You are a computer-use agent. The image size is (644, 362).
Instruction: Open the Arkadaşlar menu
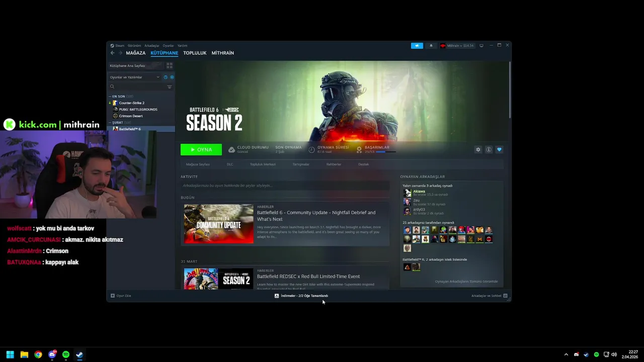[x=152, y=46]
